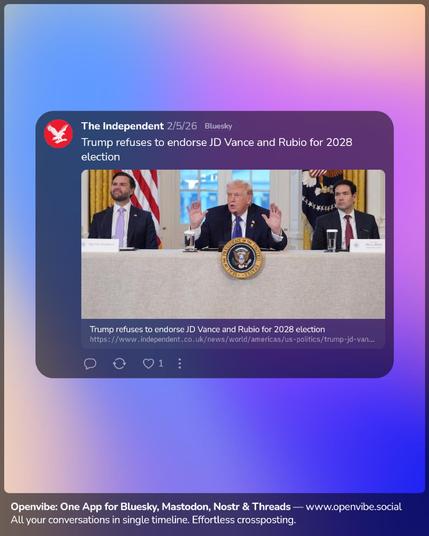Screen dimensions: 429x536
Task: Open the news photo thumbnail
Action: point(233,244)
